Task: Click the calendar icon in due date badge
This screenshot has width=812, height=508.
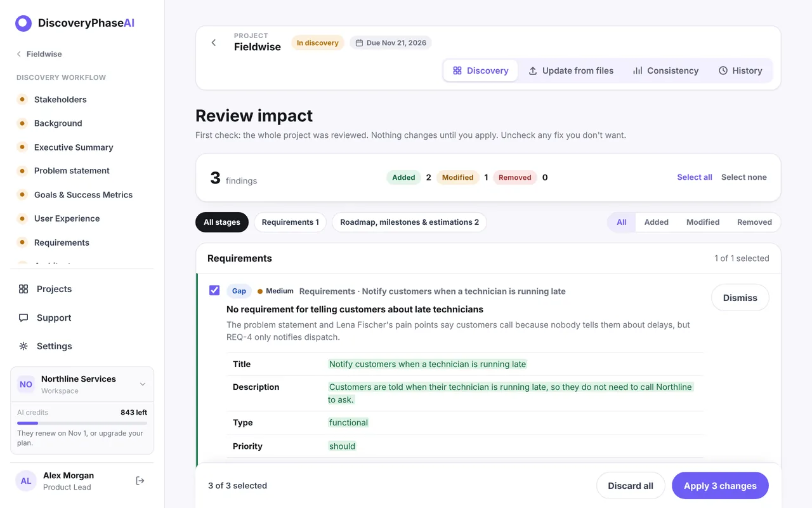Action: click(359, 43)
